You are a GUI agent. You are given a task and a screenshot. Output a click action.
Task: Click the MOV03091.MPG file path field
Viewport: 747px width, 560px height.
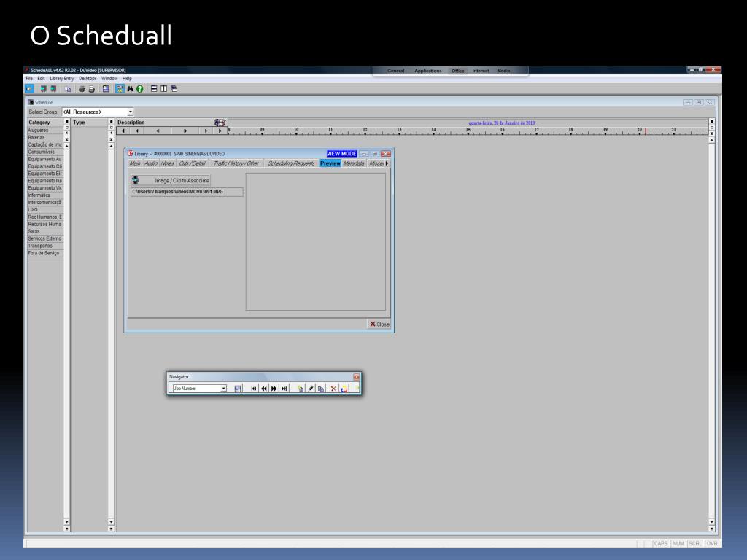tap(187, 192)
